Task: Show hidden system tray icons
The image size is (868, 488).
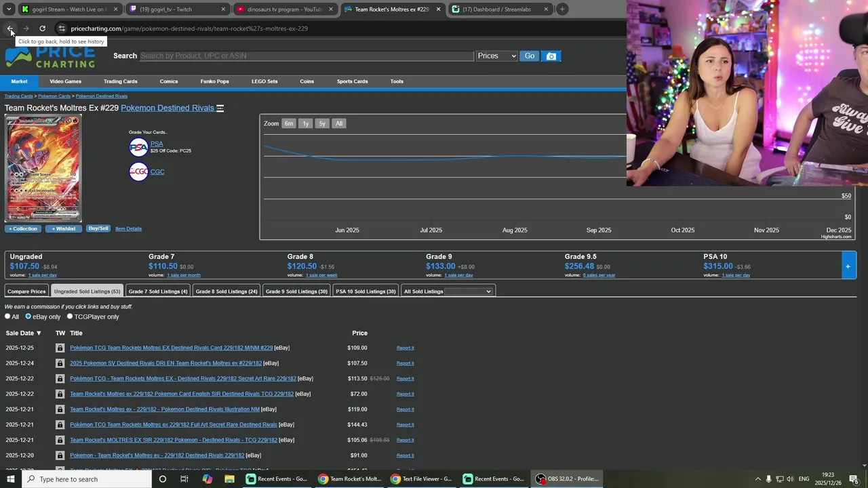Action: coord(757,479)
